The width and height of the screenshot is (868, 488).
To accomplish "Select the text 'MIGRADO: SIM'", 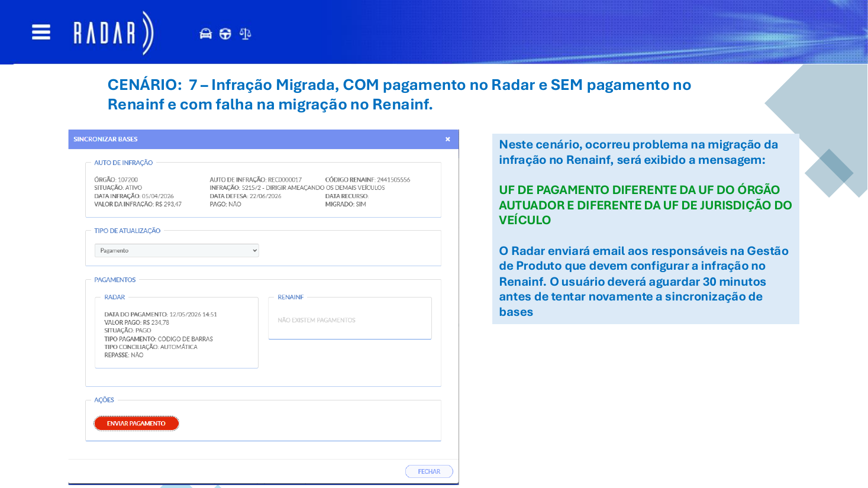I will tap(346, 204).
